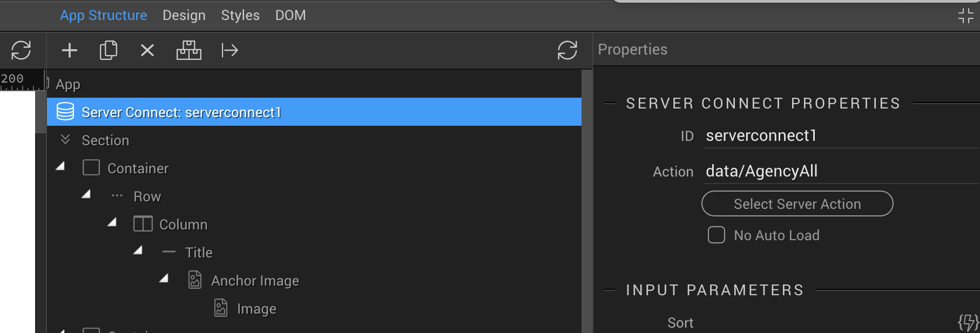Switch to the Design tab
This screenshot has height=333, width=980.
(184, 15)
